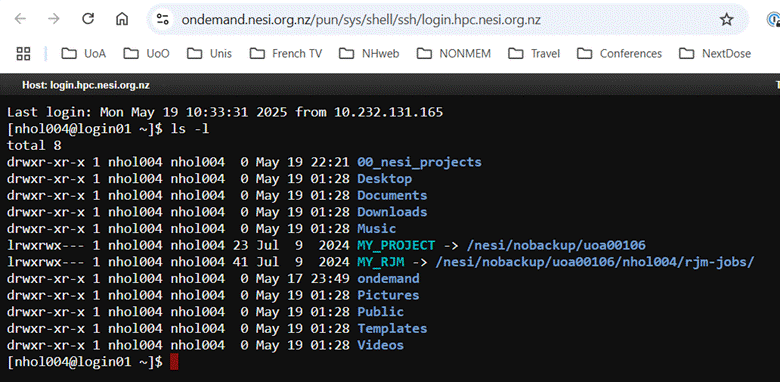Screen dimensions: 780x382
Task: Click the /nesi/nobackup/uoa00106 target path
Action: click(x=556, y=245)
